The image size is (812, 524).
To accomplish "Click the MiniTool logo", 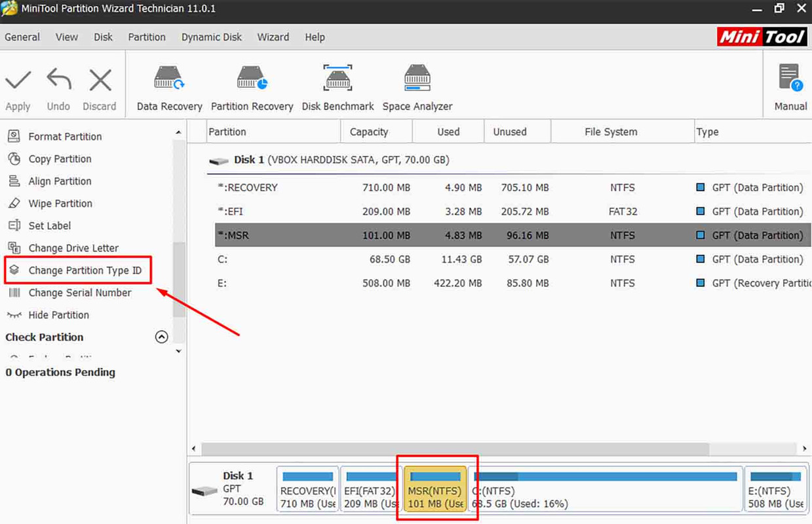I will 761,36.
